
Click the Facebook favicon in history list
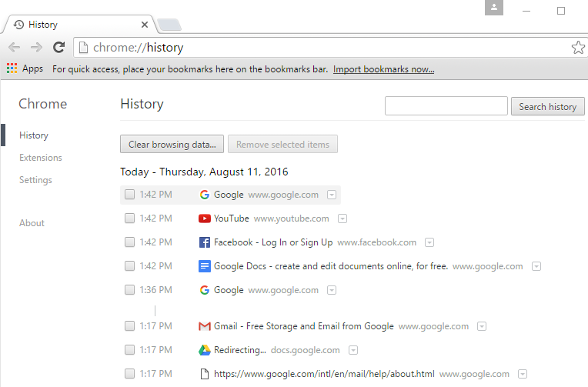click(x=205, y=242)
